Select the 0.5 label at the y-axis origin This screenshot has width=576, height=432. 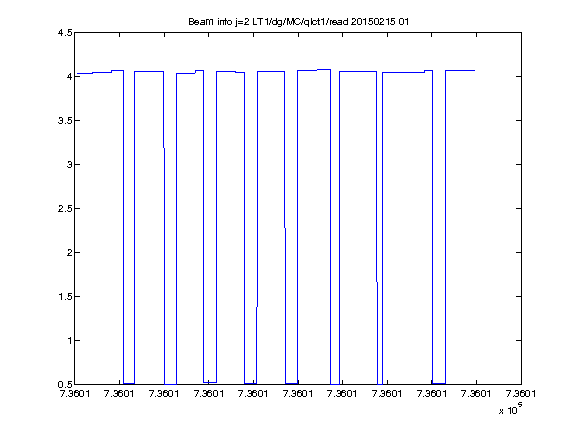(x=65, y=385)
